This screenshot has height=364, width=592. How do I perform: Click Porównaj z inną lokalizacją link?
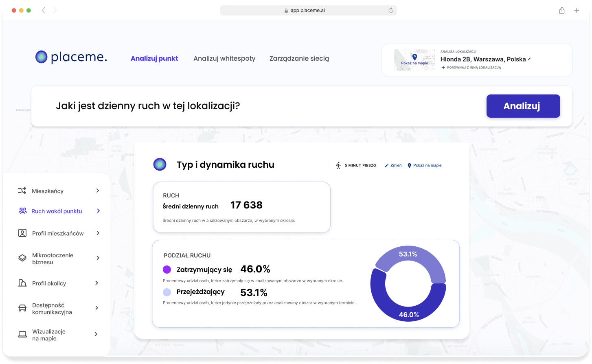tap(474, 68)
